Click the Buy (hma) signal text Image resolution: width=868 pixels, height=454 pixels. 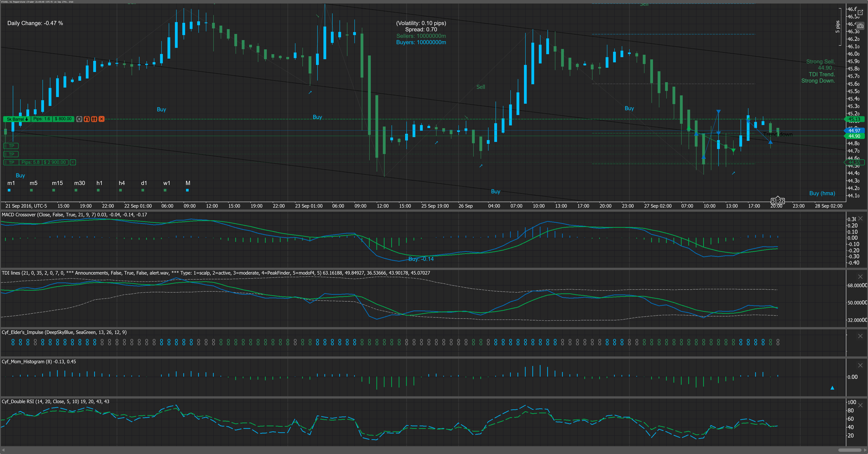pos(822,193)
